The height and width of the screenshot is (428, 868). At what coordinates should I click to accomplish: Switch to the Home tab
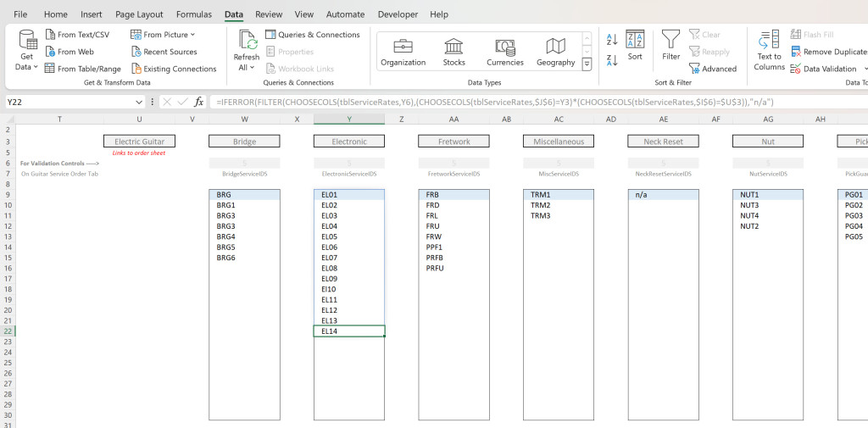(55, 14)
